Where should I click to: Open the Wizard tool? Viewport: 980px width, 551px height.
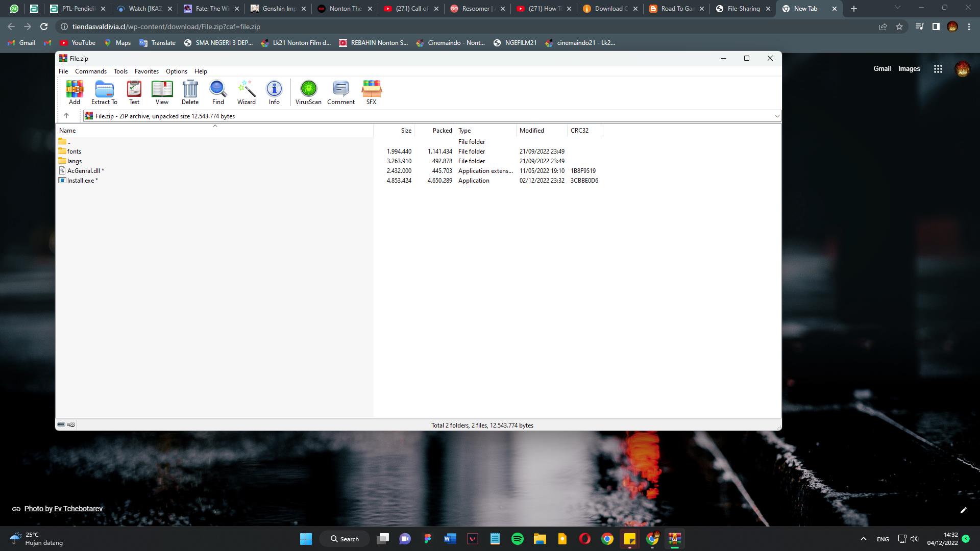click(x=246, y=92)
